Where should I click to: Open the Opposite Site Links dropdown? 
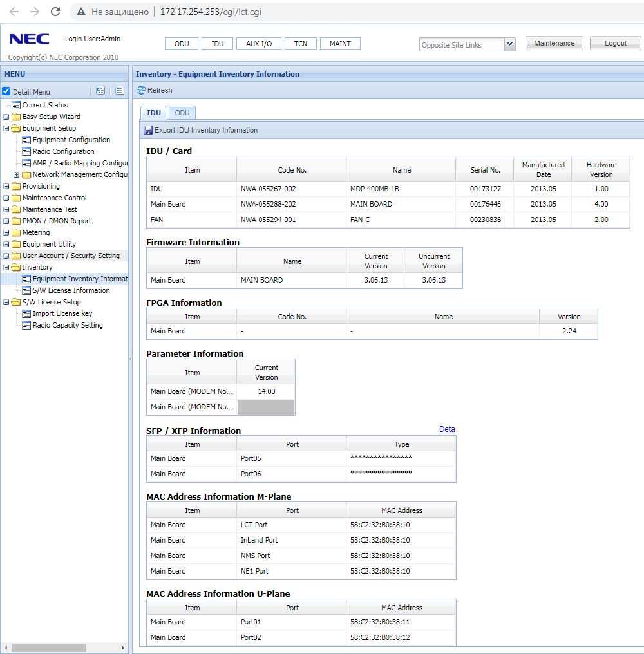click(x=509, y=44)
